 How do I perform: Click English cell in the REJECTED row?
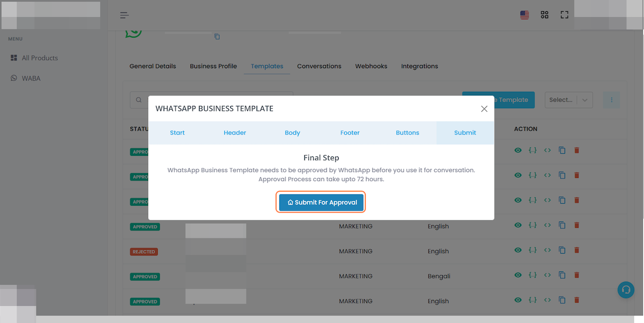click(x=438, y=251)
